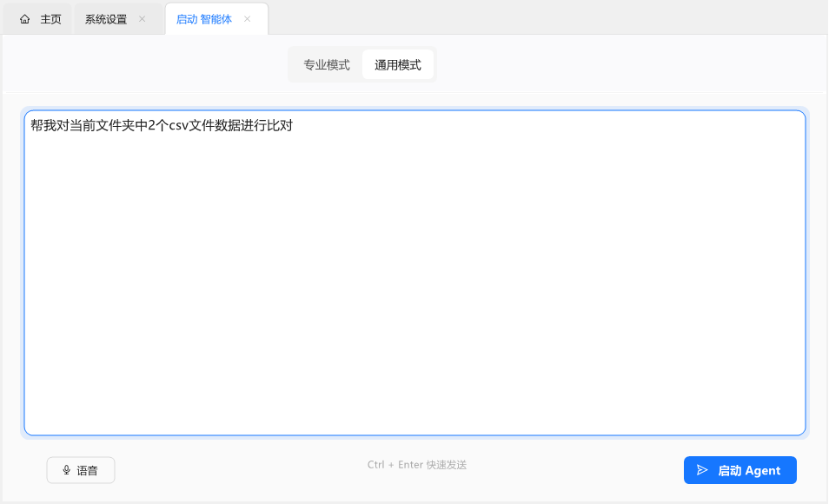The height and width of the screenshot is (504, 829).
Task: Click the 语音 button
Action: pos(80,470)
